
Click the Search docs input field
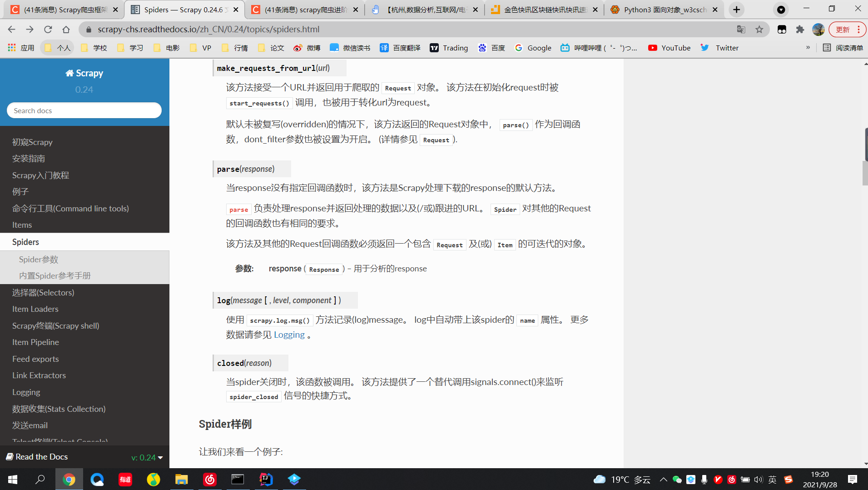tap(84, 110)
